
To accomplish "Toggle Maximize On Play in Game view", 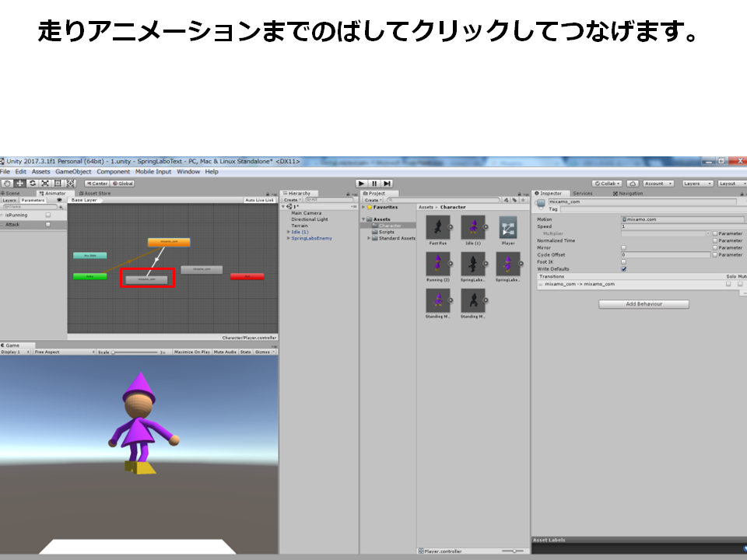I will [192, 352].
